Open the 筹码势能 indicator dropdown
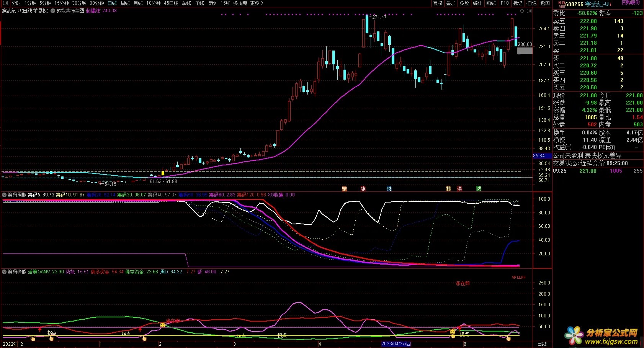The image size is (644, 348). click(x=4, y=272)
